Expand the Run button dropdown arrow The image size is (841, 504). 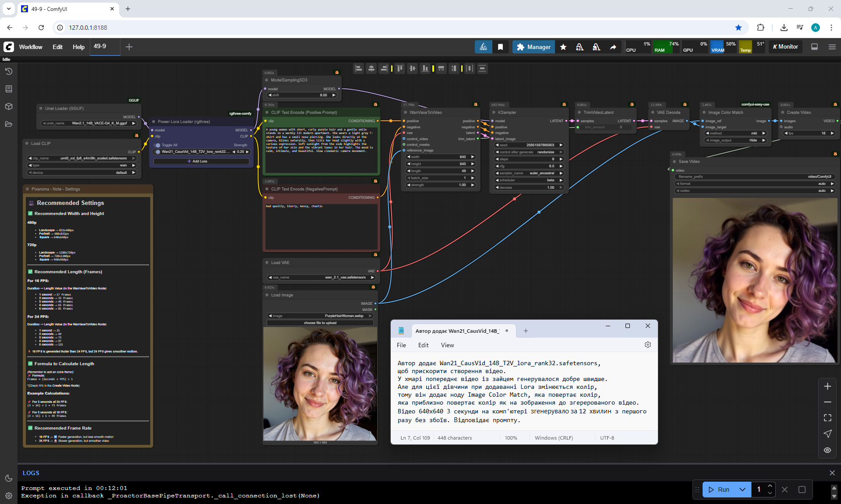click(742, 490)
